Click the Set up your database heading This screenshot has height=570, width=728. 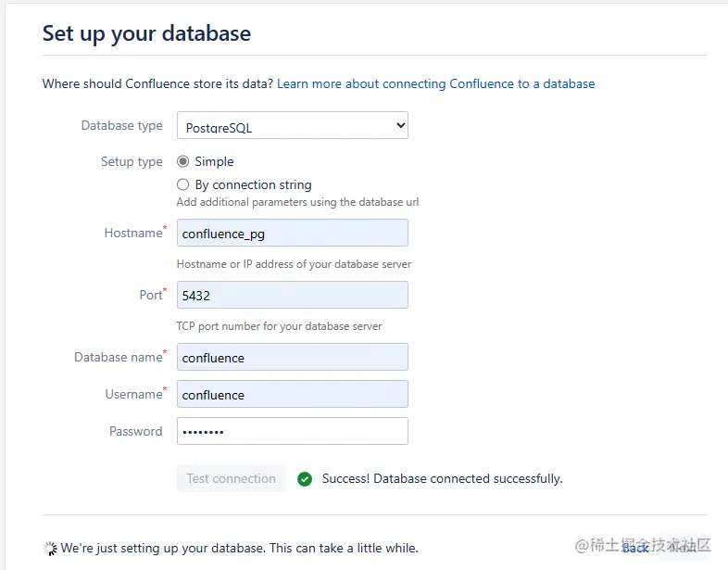(x=146, y=33)
